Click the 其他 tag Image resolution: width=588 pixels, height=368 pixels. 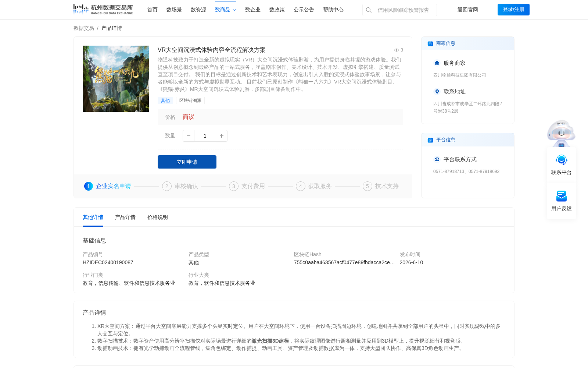tap(165, 100)
